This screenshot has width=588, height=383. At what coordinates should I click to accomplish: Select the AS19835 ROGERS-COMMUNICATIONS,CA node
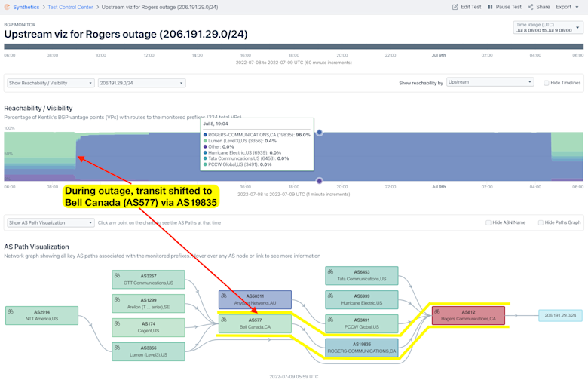tap(362, 348)
